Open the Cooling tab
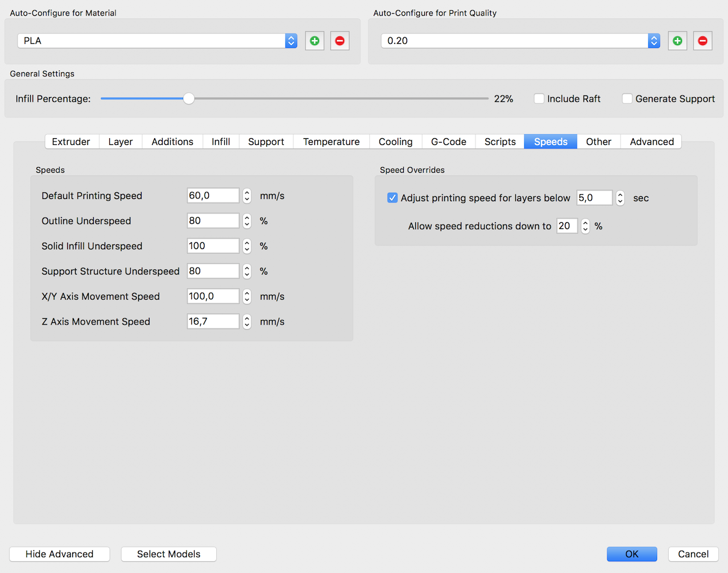The width and height of the screenshot is (728, 573). [x=395, y=142]
